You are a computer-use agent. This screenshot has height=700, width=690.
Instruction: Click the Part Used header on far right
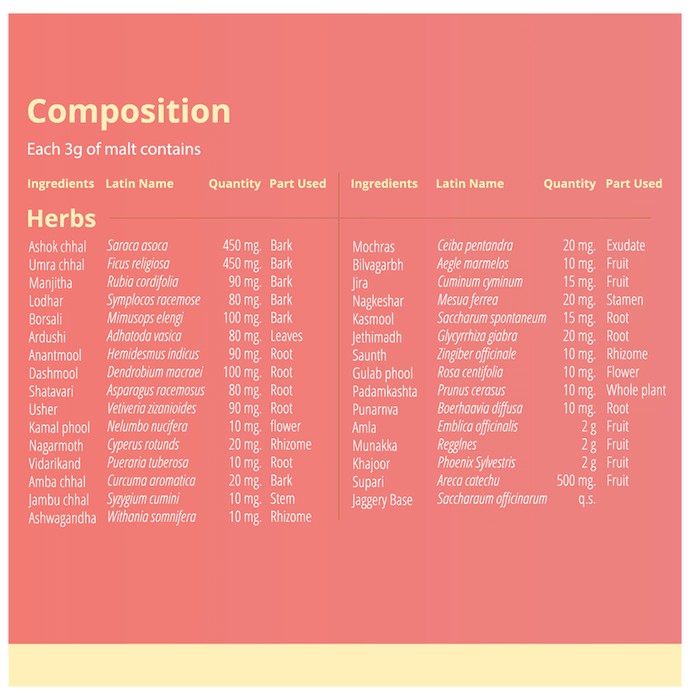tap(634, 183)
